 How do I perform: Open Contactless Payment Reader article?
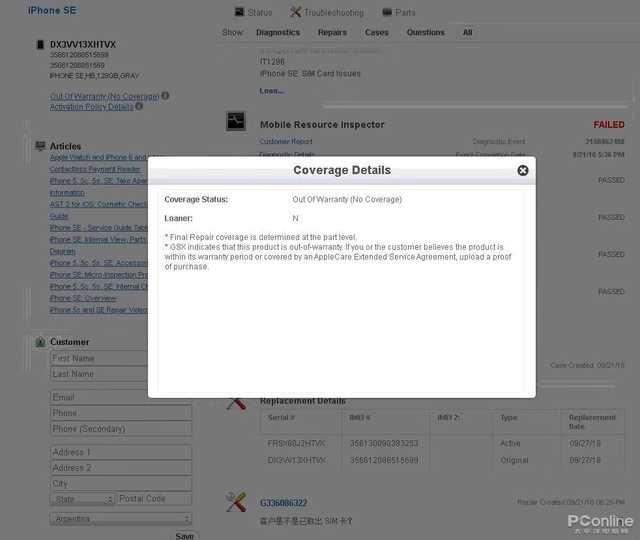95,169
